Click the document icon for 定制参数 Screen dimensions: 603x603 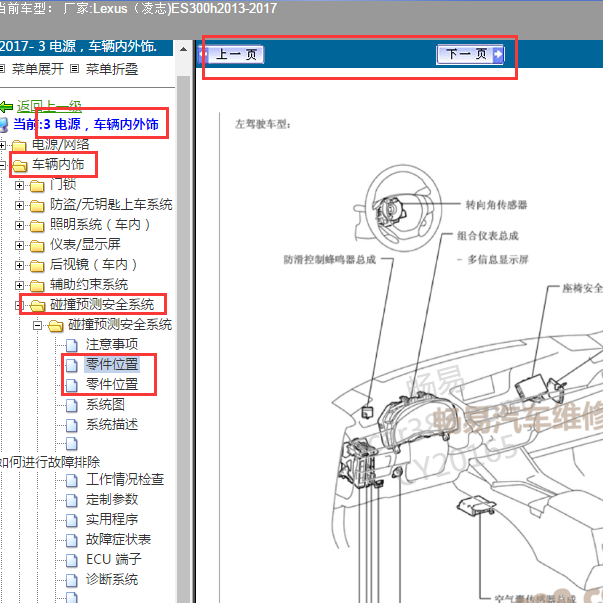(x=72, y=500)
